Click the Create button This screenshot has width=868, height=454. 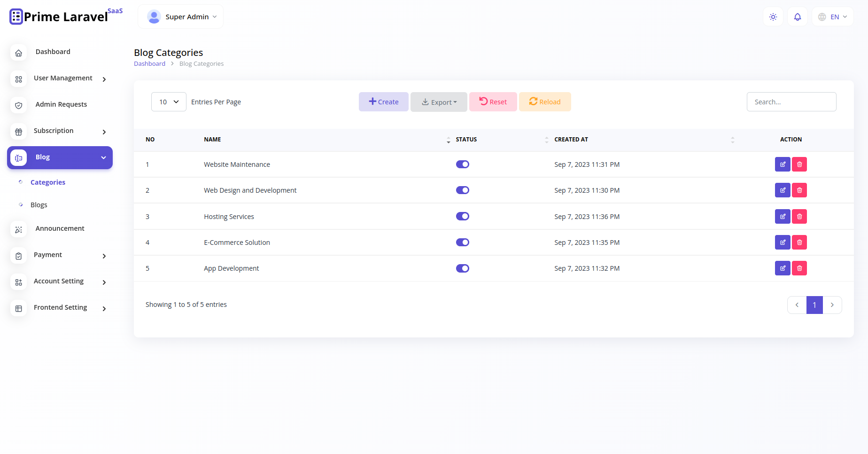(383, 102)
